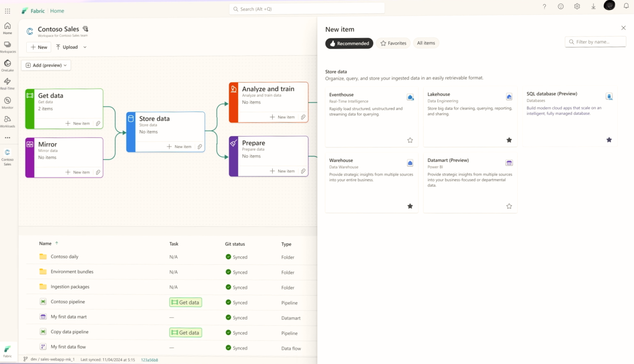634x364 pixels.
Task: Open Ingestion packages folder
Action: click(70, 287)
